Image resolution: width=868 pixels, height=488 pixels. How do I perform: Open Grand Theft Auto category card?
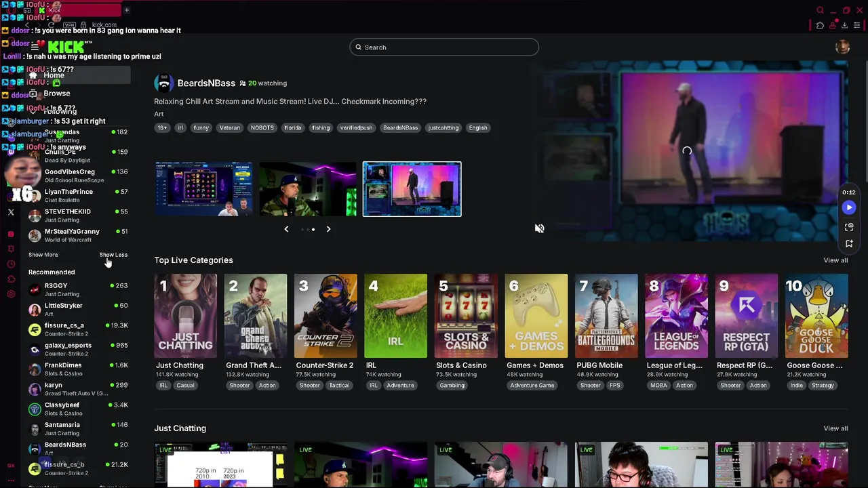[x=256, y=316]
